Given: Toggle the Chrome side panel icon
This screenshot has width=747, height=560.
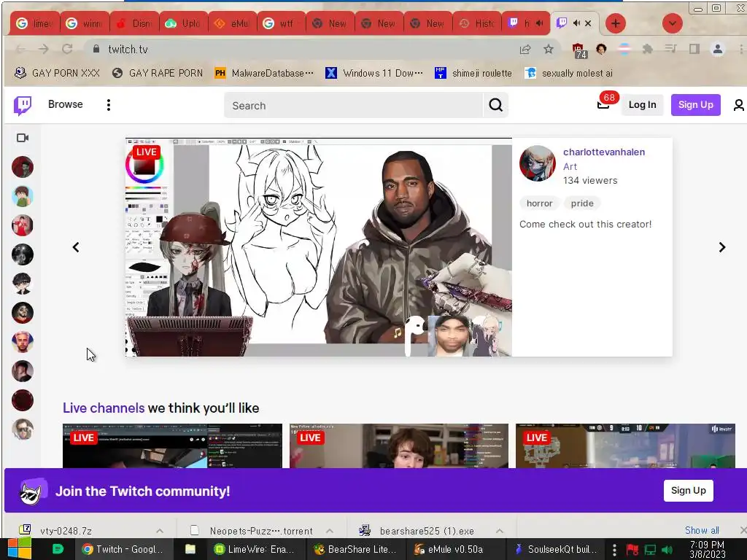Looking at the screenshot, I should pyautogui.click(x=694, y=49).
